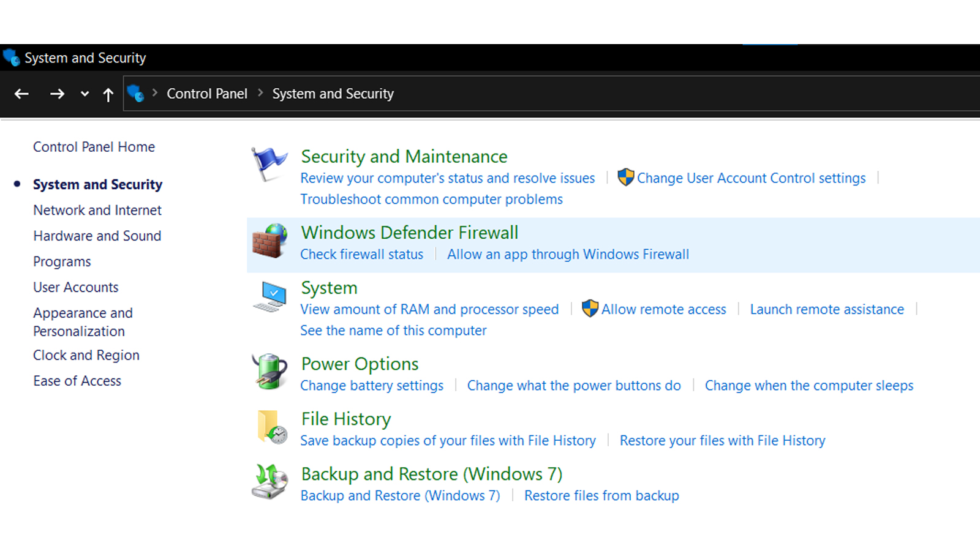Open Hardware and Sound category

click(x=97, y=236)
